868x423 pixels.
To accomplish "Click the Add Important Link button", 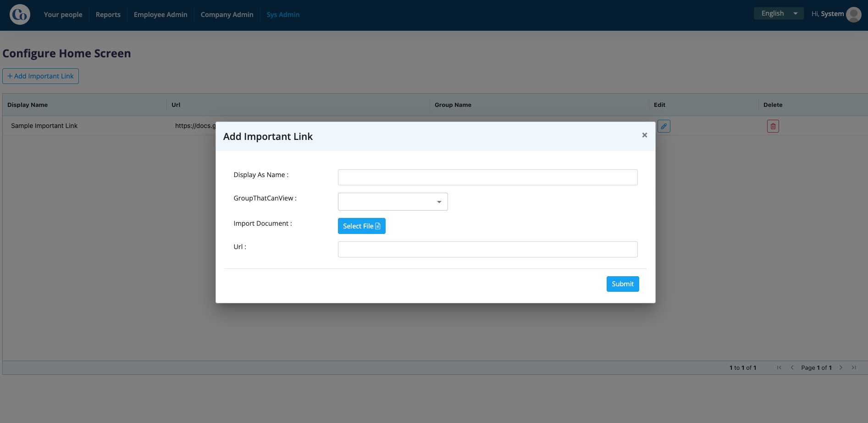I will click(40, 76).
